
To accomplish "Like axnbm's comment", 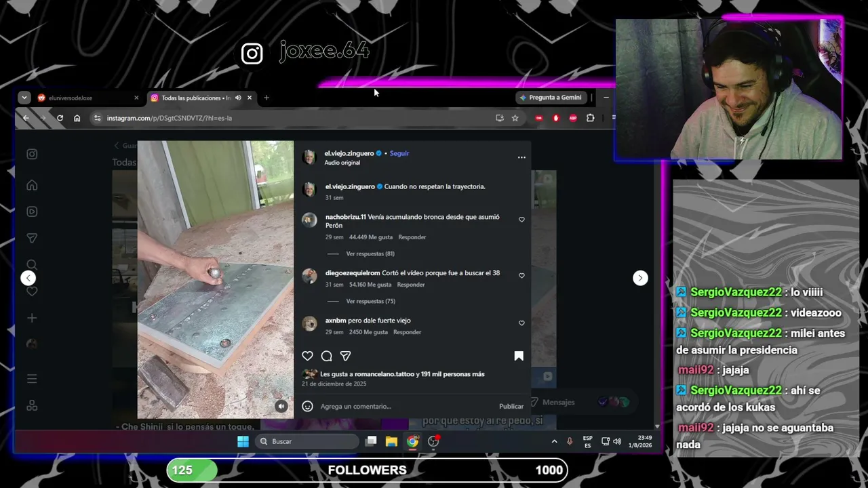I will tap(521, 323).
